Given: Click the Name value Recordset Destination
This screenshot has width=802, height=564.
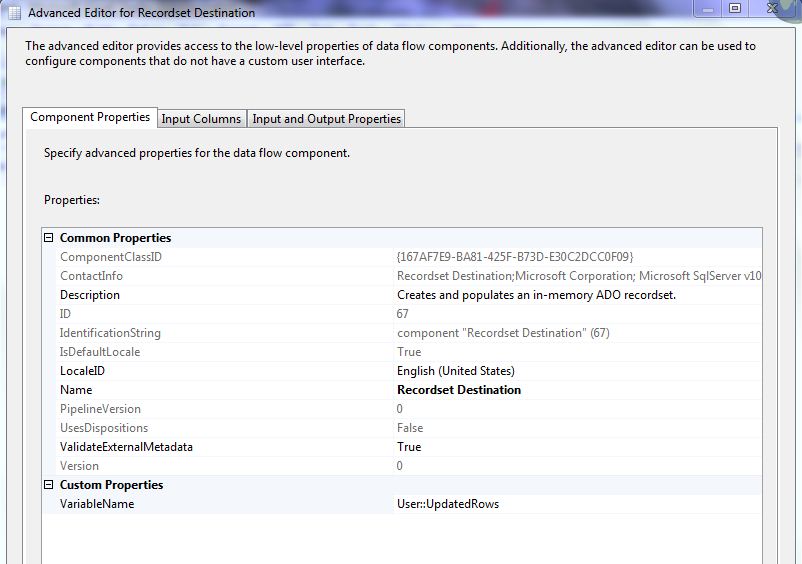Looking at the screenshot, I should pos(458,390).
